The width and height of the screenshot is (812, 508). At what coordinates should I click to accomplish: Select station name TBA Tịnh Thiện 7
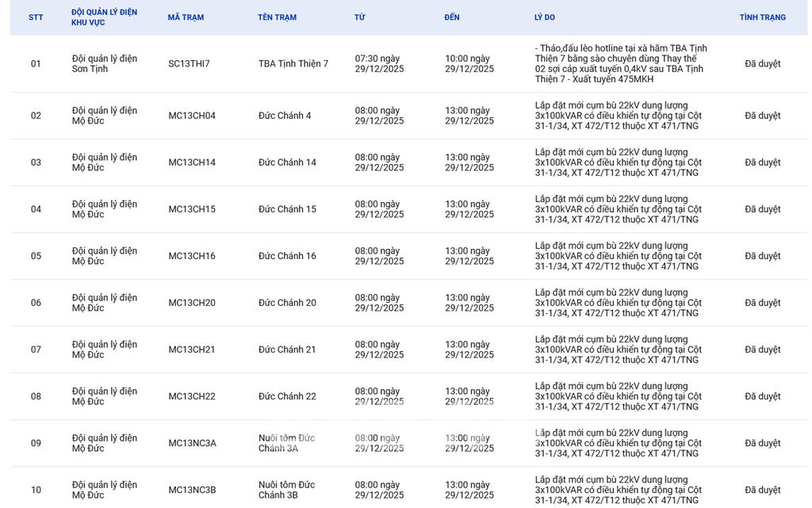tap(293, 64)
